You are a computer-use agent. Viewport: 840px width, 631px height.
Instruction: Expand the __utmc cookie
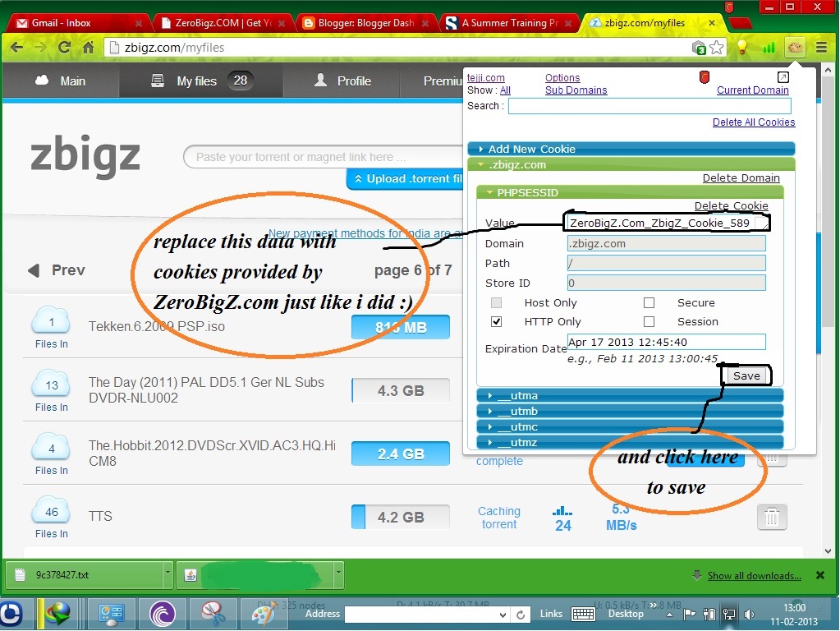(630, 426)
